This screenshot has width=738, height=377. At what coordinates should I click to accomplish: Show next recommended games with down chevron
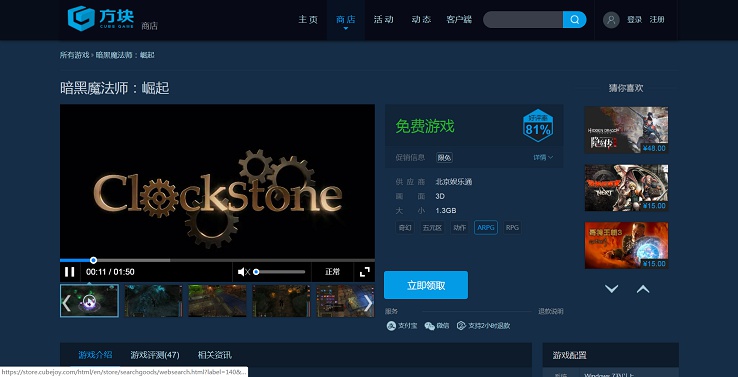pos(611,289)
